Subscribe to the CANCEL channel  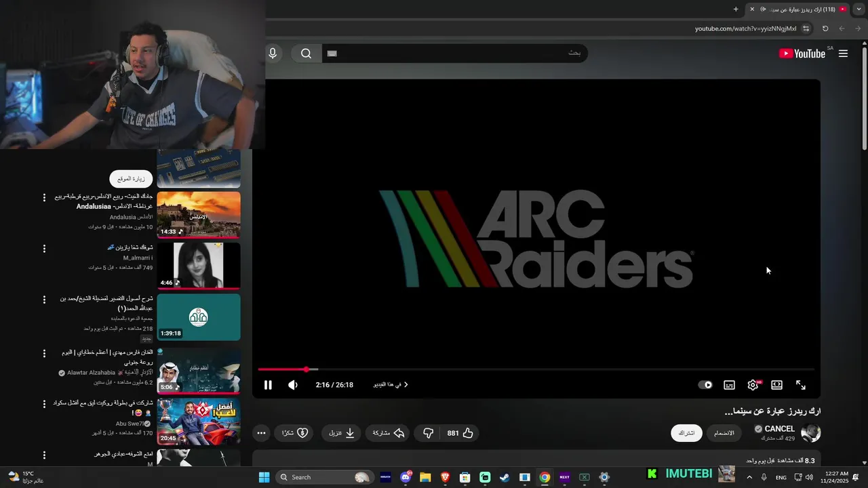coord(686,433)
